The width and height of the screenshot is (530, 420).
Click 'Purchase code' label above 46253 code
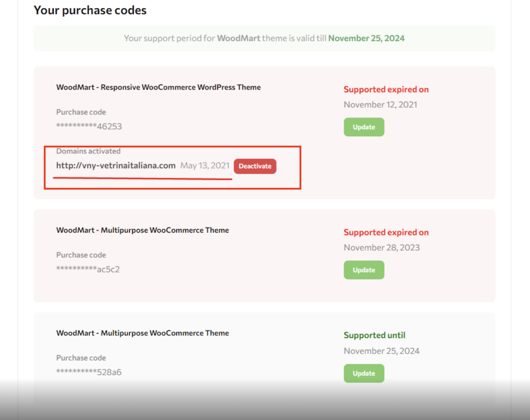(x=81, y=112)
